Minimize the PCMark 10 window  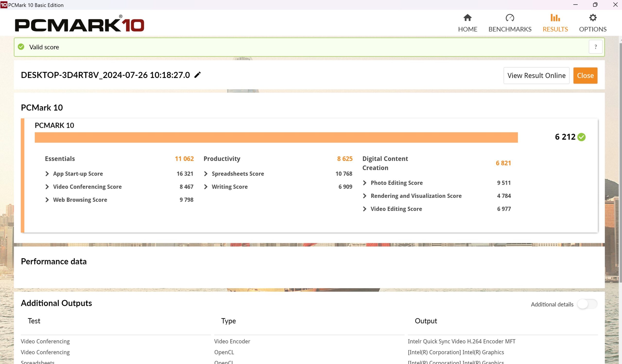(575, 5)
